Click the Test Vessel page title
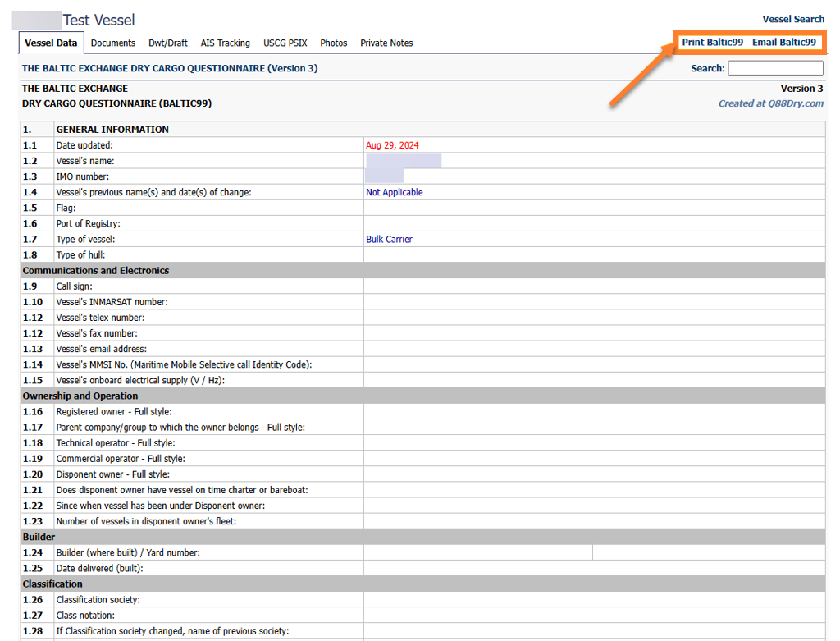 pyautogui.click(x=98, y=20)
